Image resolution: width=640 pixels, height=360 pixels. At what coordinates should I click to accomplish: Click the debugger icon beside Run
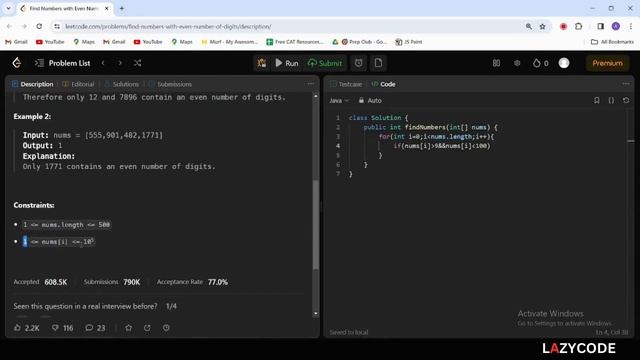262,63
